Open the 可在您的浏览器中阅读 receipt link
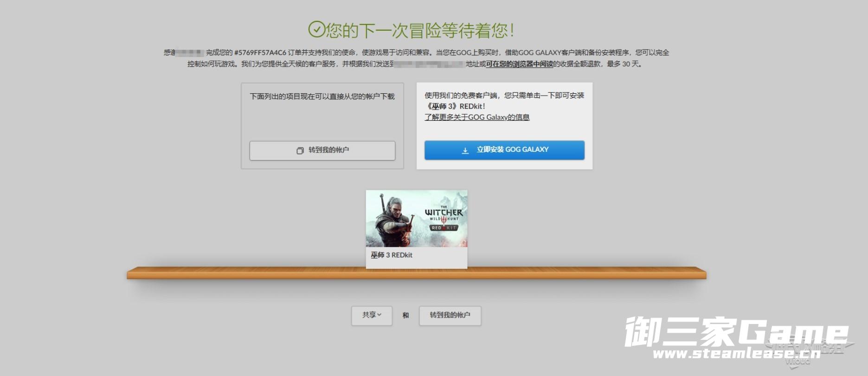Screen dimensions: 868x376 point(519,64)
